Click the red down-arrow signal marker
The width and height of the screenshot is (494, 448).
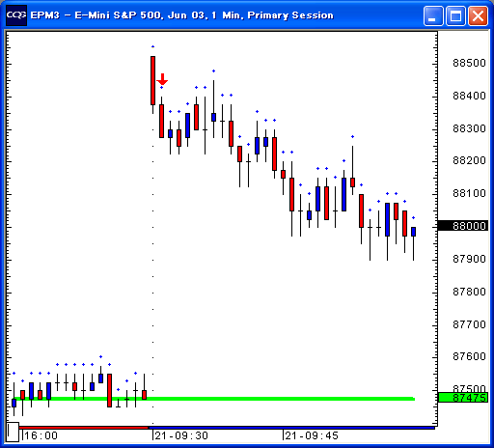point(162,79)
